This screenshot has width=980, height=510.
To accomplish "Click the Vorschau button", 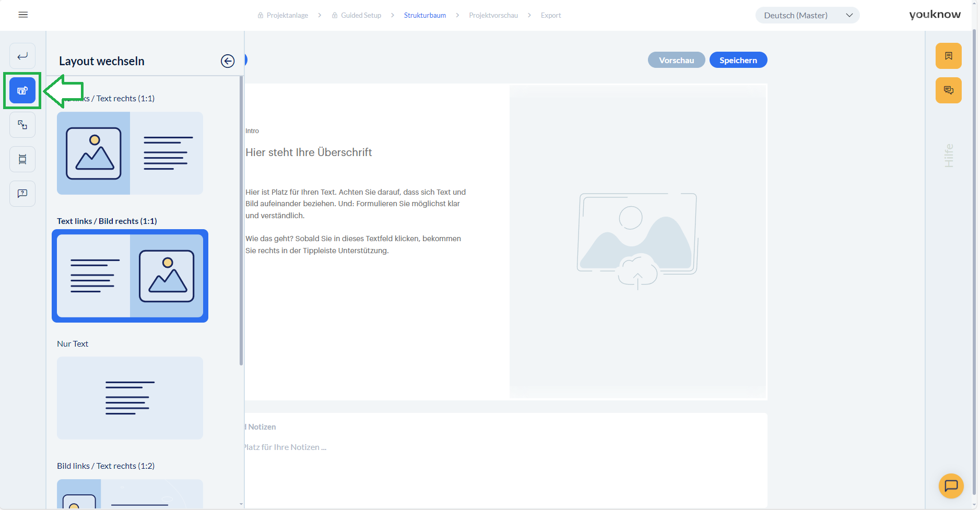I will pos(677,60).
